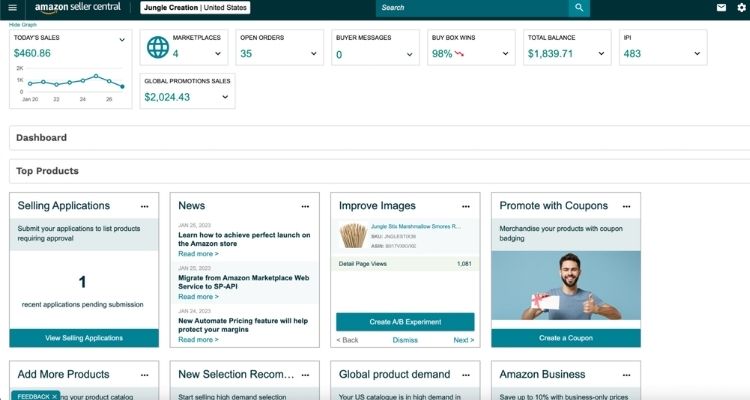Click Back in Improve Images card

click(x=347, y=340)
